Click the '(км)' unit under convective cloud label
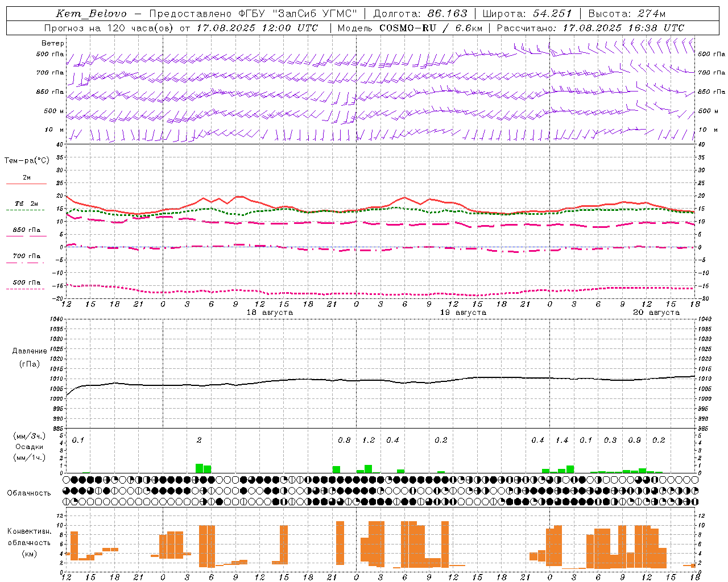The height and width of the screenshot is (582, 728). [x=29, y=554]
